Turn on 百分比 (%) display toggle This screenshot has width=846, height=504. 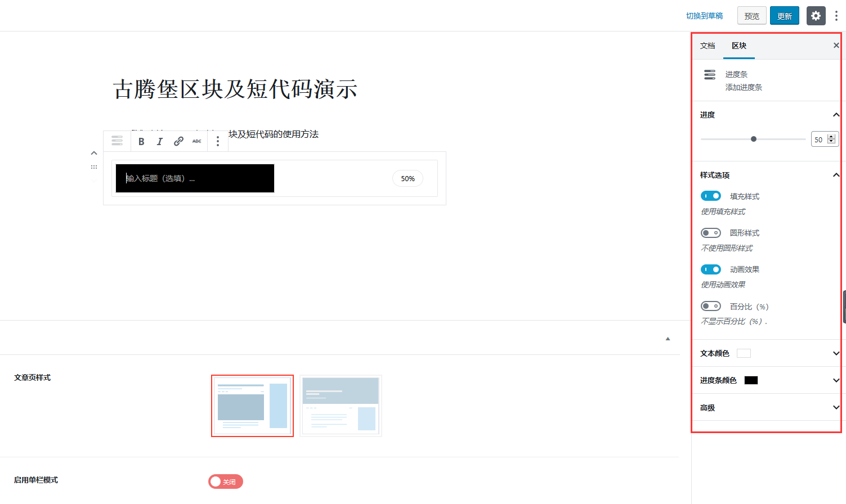(710, 306)
